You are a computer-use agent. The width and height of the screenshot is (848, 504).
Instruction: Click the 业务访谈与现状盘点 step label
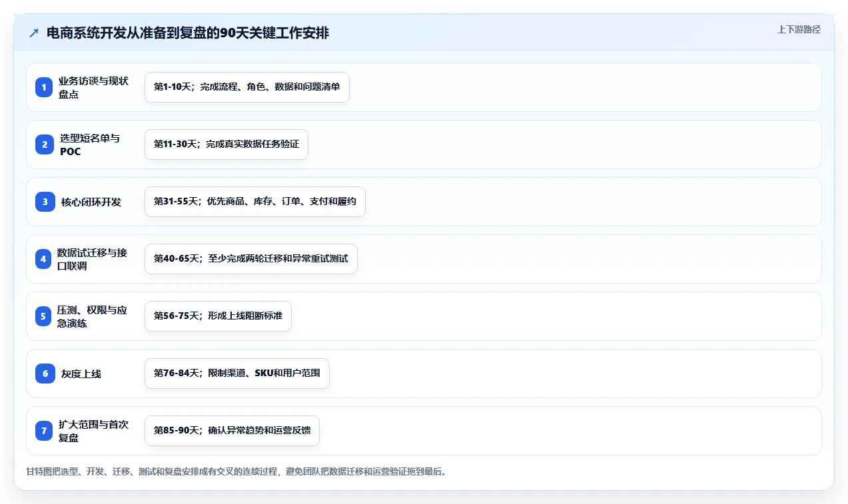click(x=93, y=87)
